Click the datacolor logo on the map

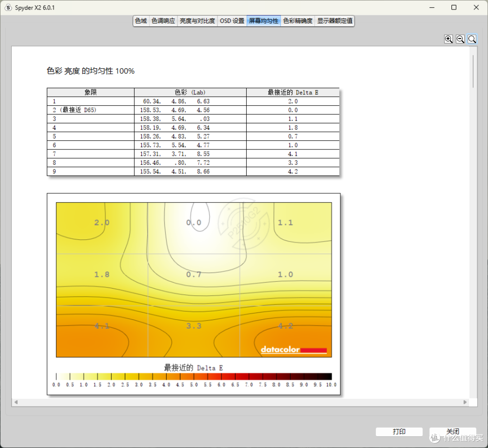294,350
